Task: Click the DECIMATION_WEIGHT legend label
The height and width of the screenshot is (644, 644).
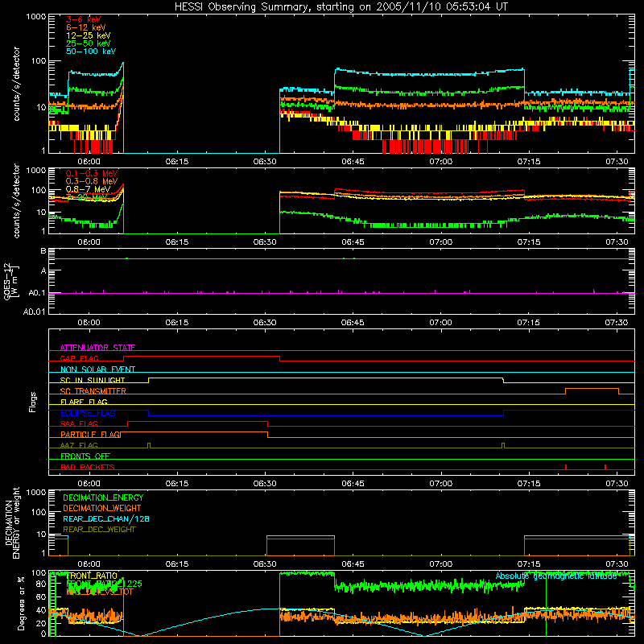Action: [x=102, y=508]
